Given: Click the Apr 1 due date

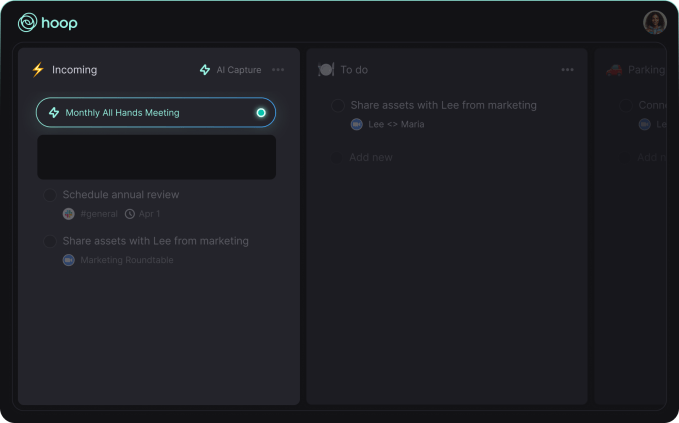Looking at the screenshot, I should click(x=148, y=214).
